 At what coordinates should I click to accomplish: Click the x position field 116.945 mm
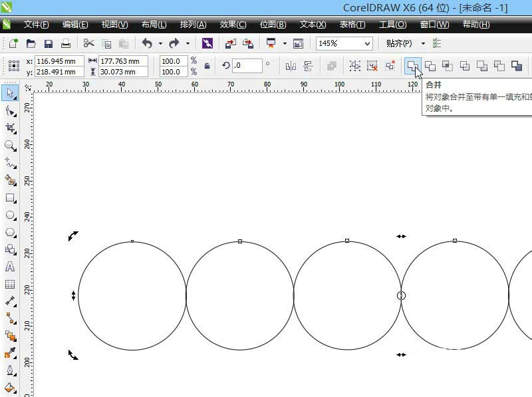point(59,61)
